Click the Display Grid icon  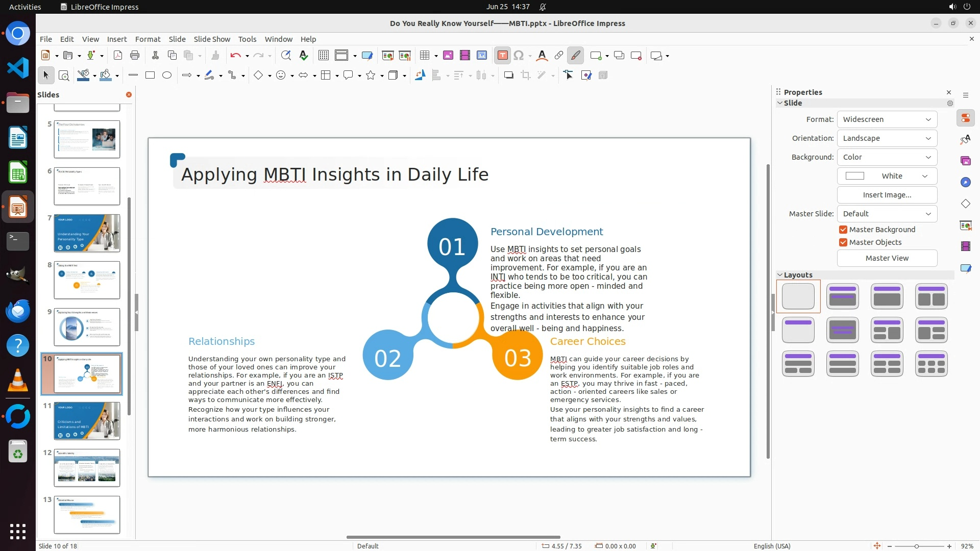point(323,56)
